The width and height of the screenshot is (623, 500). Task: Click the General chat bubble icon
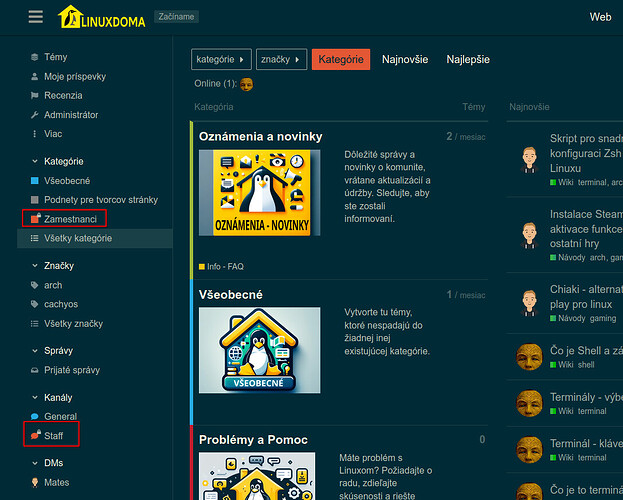[35, 417]
